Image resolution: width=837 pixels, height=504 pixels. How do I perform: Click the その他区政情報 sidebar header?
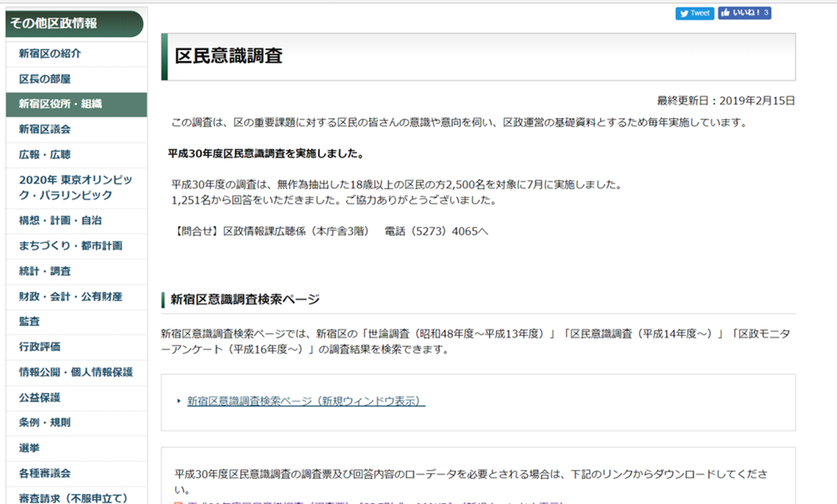(x=75, y=23)
